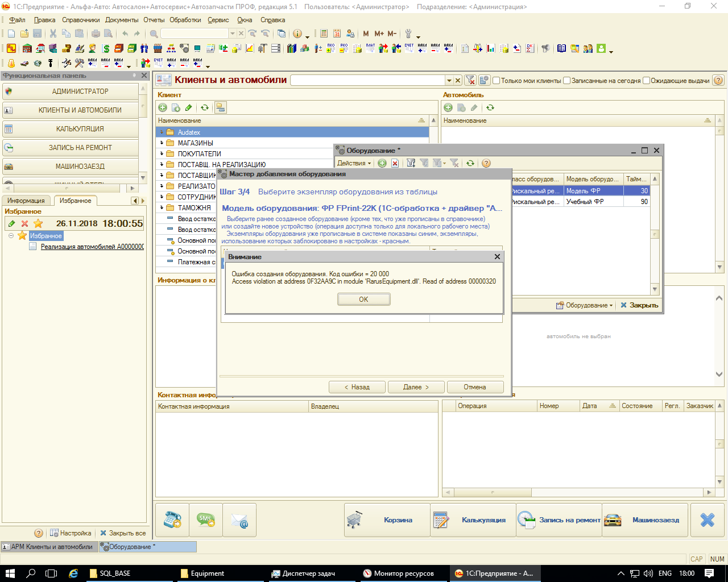Click the Машинозаезд button at the bottom
Image resolution: width=728 pixels, height=582 pixels.
645,519
